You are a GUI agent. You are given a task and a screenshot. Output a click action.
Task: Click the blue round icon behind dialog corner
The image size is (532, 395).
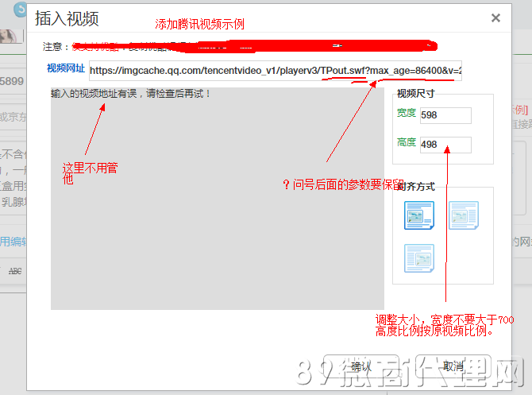(20, 10)
